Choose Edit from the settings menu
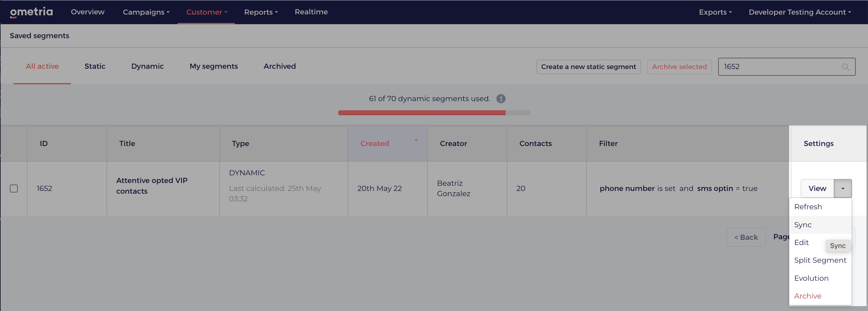This screenshot has height=311, width=868. [x=801, y=243]
